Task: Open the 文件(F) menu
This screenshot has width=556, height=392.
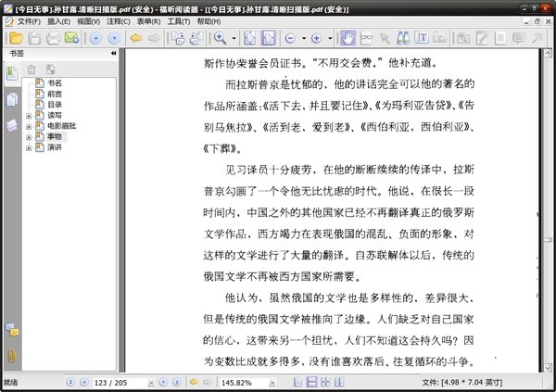Action: tap(28, 20)
